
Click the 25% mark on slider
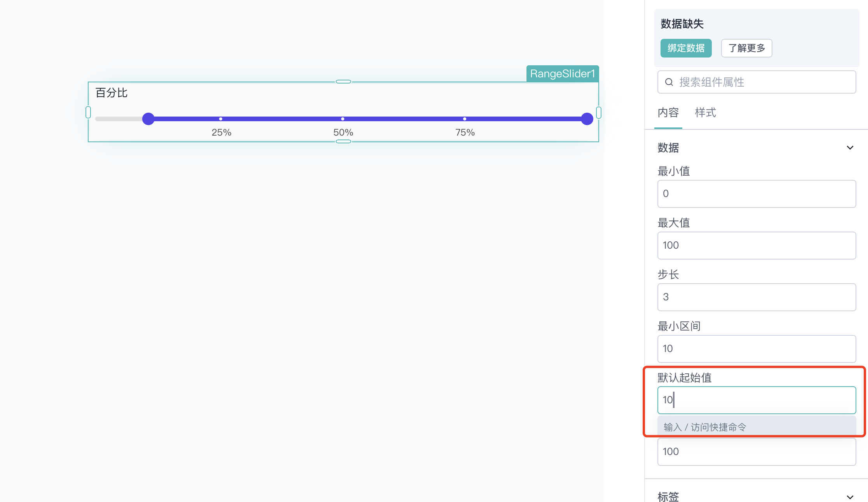[221, 119]
